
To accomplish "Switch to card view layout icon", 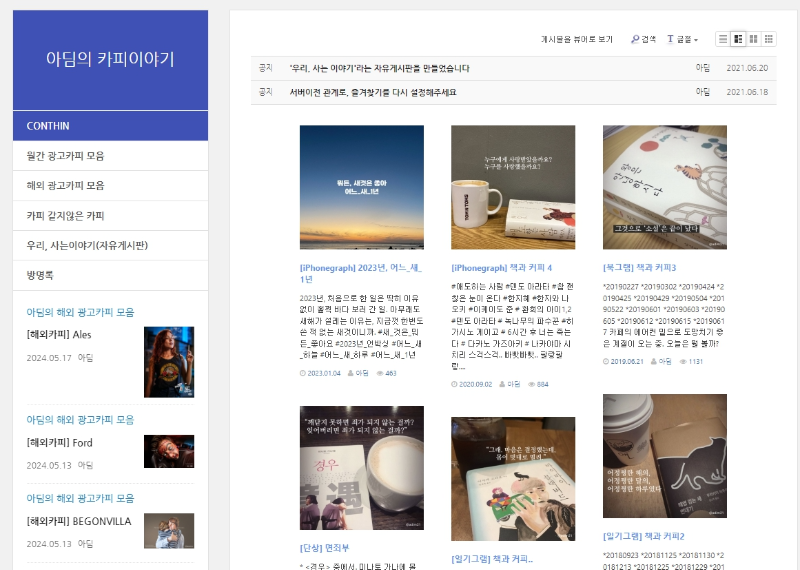I will click(754, 39).
